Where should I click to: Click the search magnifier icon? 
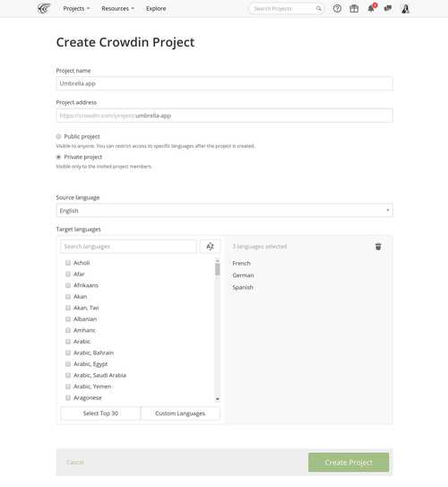(x=318, y=9)
